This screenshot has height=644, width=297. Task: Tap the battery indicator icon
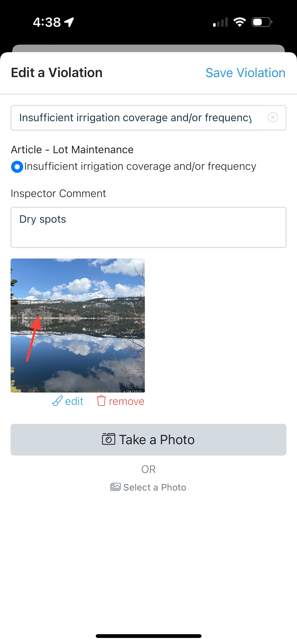click(262, 22)
